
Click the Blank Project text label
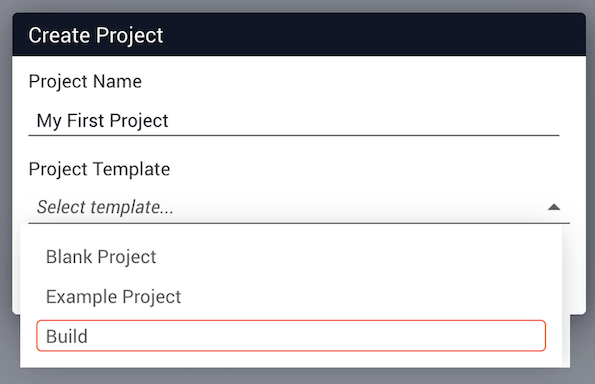pyautogui.click(x=101, y=257)
